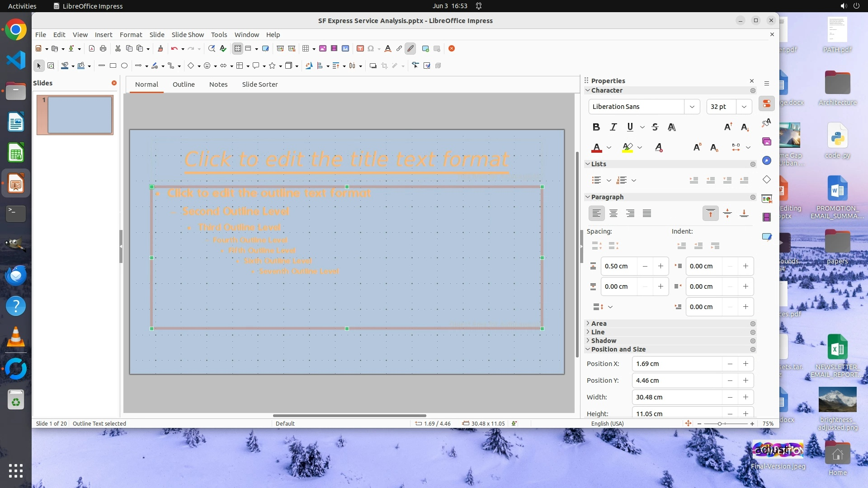Screen dimensions: 868x488
Task: Open the Slide Show menu
Action: [x=187, y=34]
